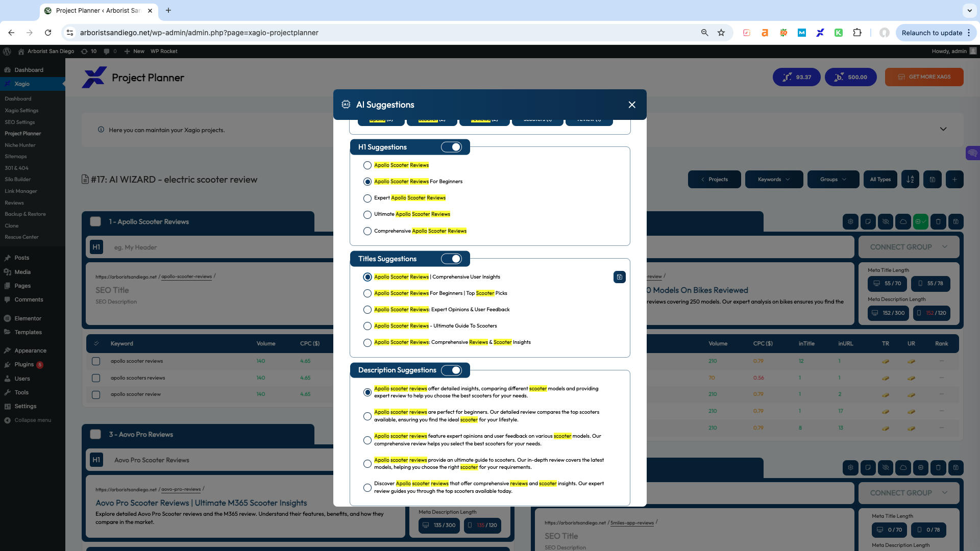
Task: Check the 'apollo scooters reviews' keyword checkbox
Action: (x=96, y=378)
